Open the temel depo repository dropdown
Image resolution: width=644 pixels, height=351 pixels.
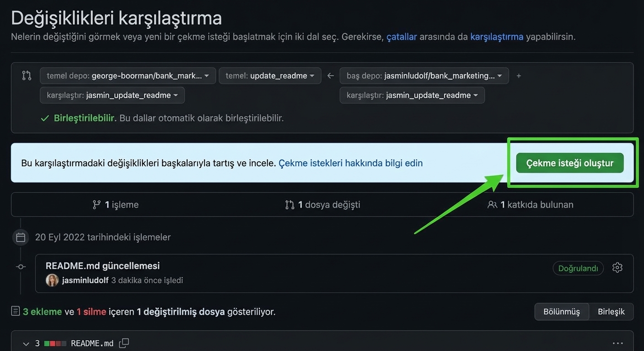127,75
